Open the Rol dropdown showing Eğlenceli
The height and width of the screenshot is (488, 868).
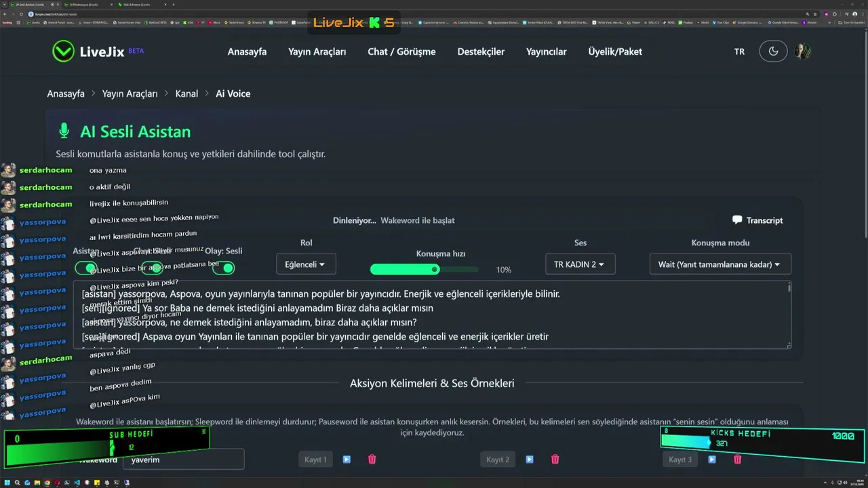[x=306, y=264]
